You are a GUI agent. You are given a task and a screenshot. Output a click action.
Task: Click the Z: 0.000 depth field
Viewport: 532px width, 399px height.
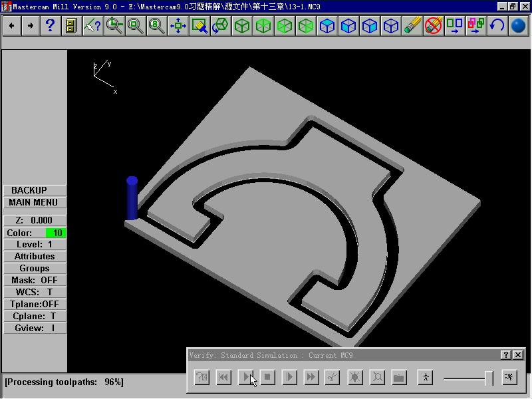35,220
